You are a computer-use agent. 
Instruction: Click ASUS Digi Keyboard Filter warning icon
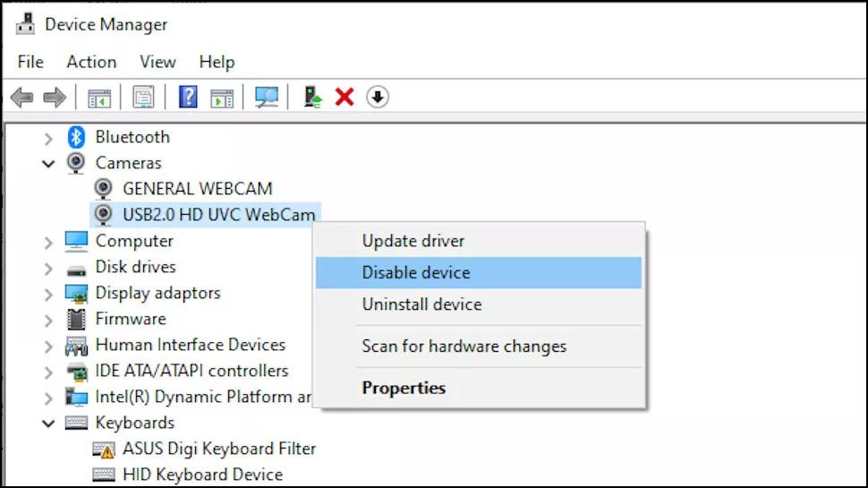104,449
